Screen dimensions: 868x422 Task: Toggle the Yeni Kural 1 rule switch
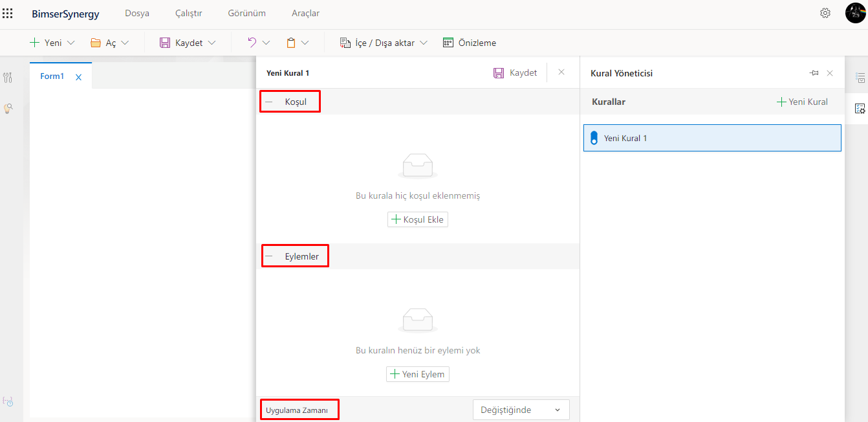pyautogui.click(x=594, y=138)
